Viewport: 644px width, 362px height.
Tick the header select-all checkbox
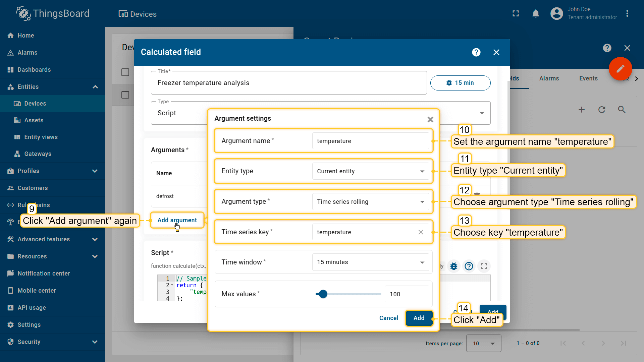pos(125,72)
